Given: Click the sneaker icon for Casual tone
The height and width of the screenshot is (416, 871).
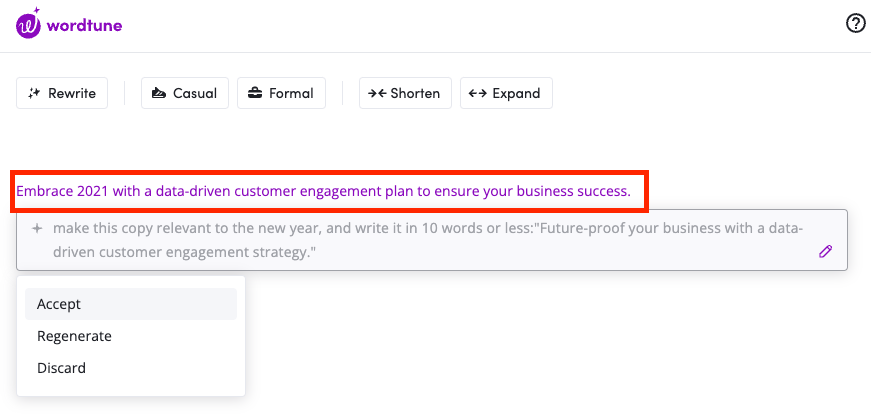Looking at the screenshot, I should tap(158, 93).
